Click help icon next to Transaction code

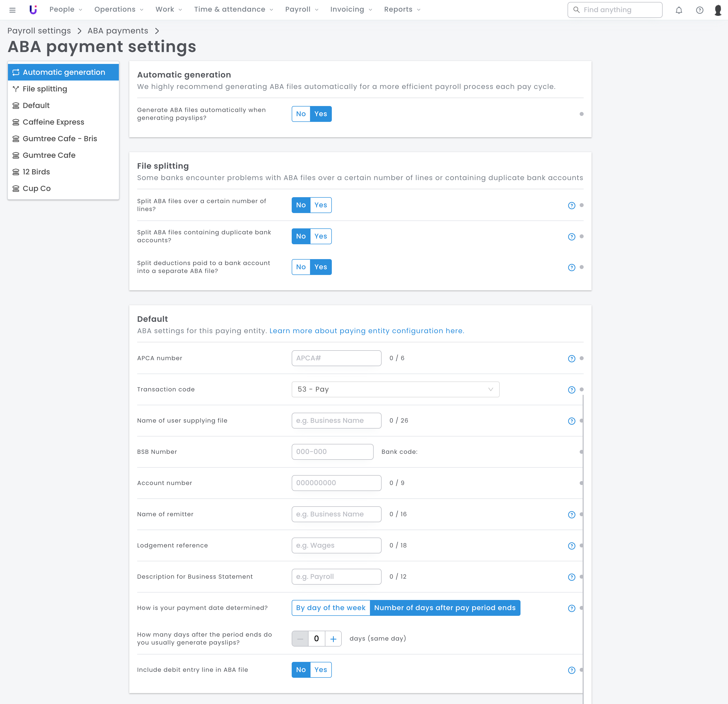pyautogui.click(x=571, y=390)
